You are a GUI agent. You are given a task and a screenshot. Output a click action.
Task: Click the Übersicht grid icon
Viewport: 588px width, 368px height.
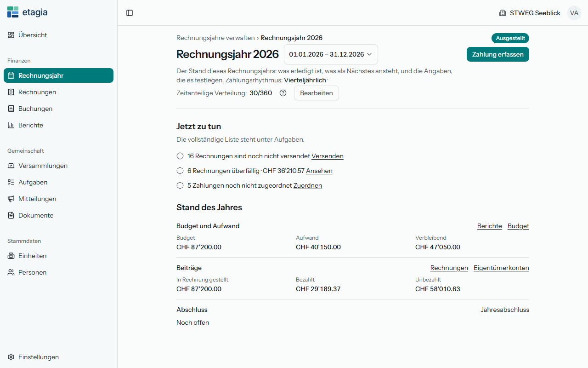(x=11, y=35)
